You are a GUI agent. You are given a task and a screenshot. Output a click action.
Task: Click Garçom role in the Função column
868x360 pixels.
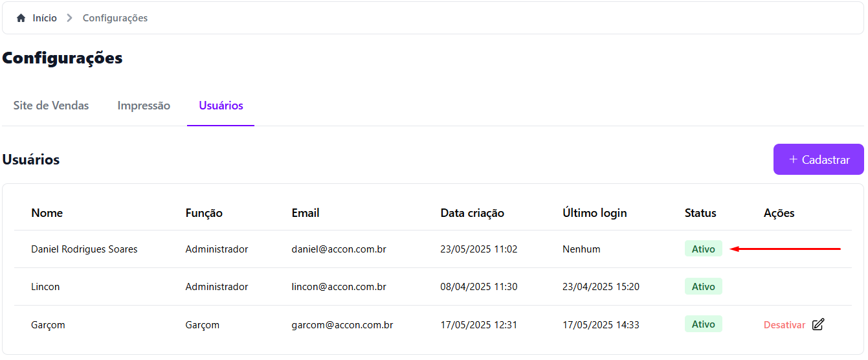click(x=203, y=325)
